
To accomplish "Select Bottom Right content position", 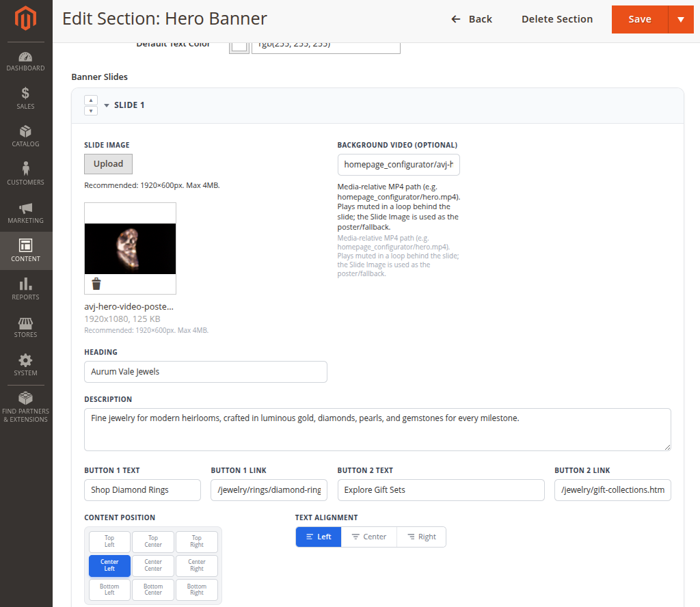I will tap(197, 590).
